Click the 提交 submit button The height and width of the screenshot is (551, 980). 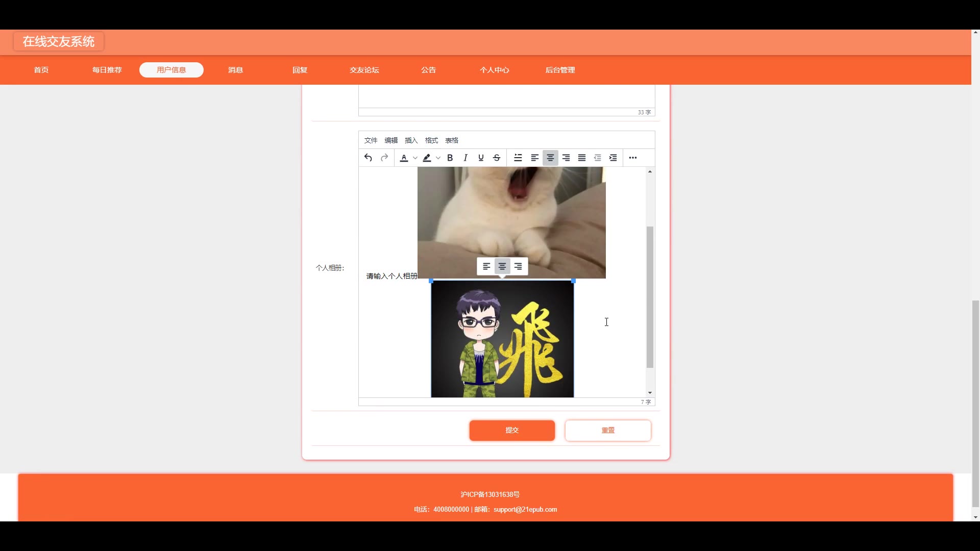click(512, 430)
